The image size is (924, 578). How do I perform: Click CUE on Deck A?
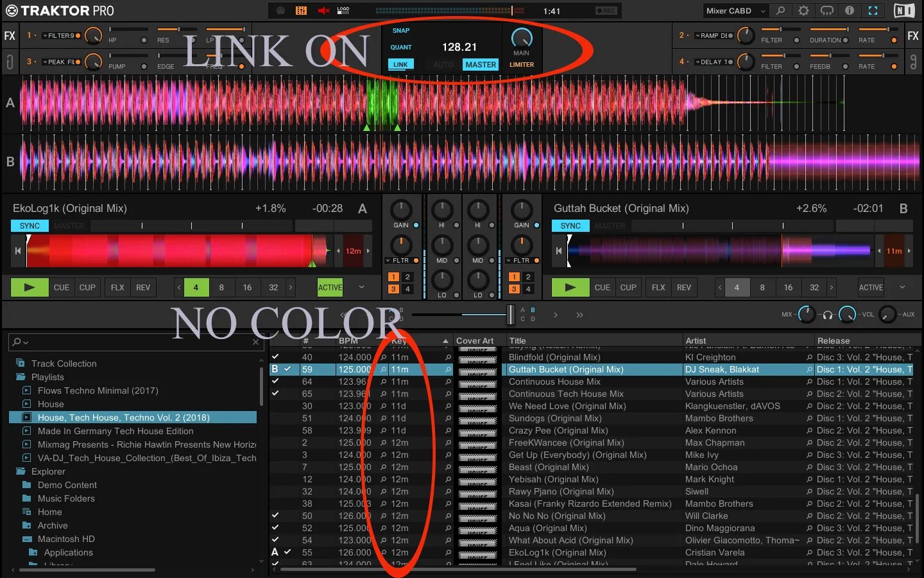coord(62,287)
